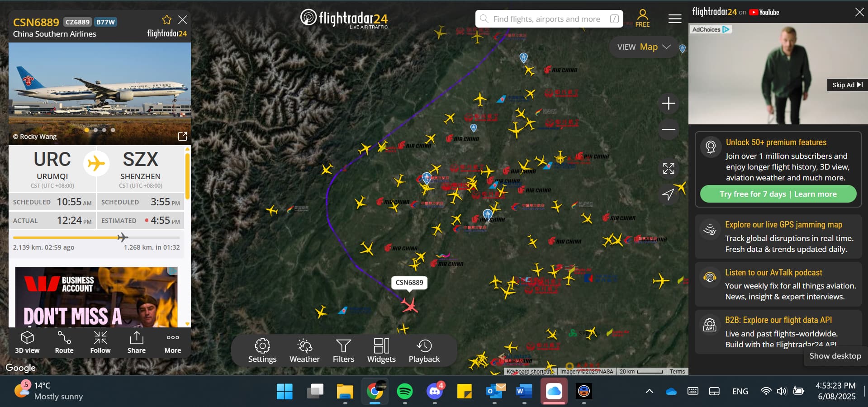868x407 pixels.
Task: Open the OneDrive tray icon
Action: point(671,391)
